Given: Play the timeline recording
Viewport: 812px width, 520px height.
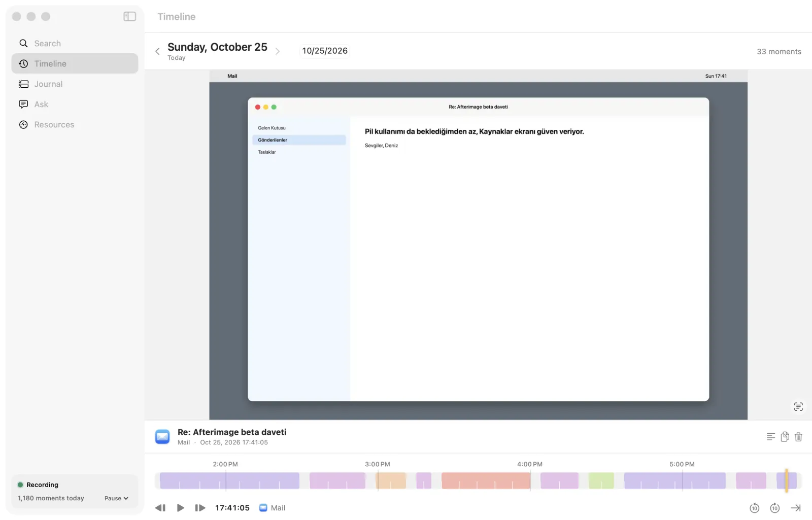Looking at the screenshot, I should 180,508.
